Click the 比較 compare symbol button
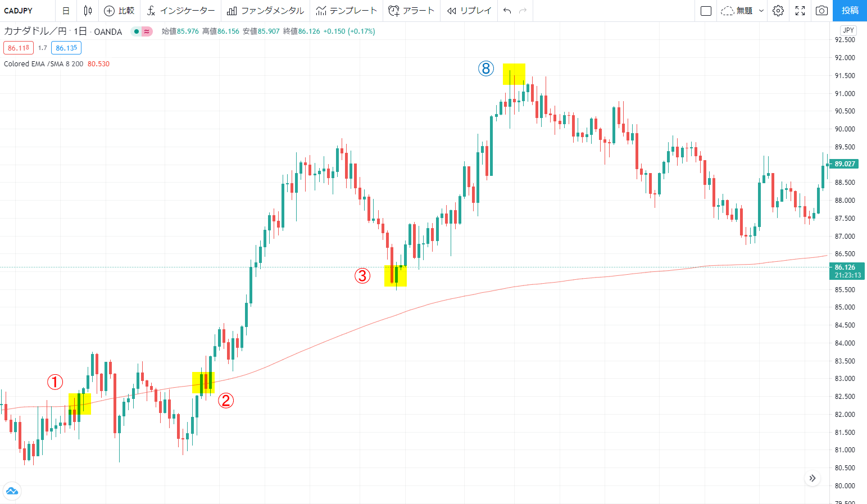 click(120, 11)
